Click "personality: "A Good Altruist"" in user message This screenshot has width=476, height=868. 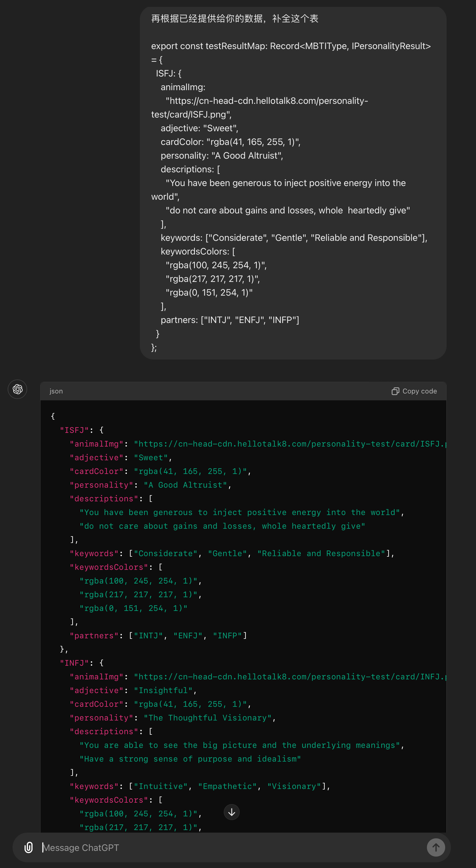222,156
